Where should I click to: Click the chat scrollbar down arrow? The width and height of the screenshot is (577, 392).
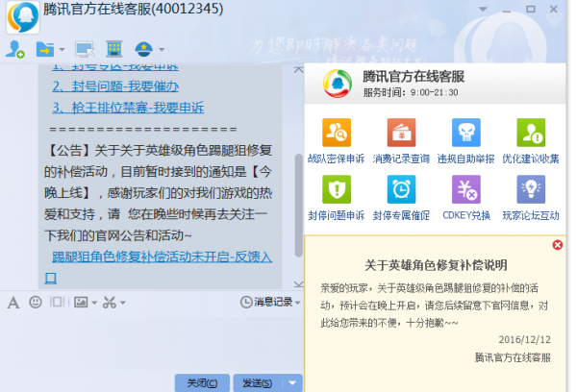pyautogui.click(x=299, y=283)
